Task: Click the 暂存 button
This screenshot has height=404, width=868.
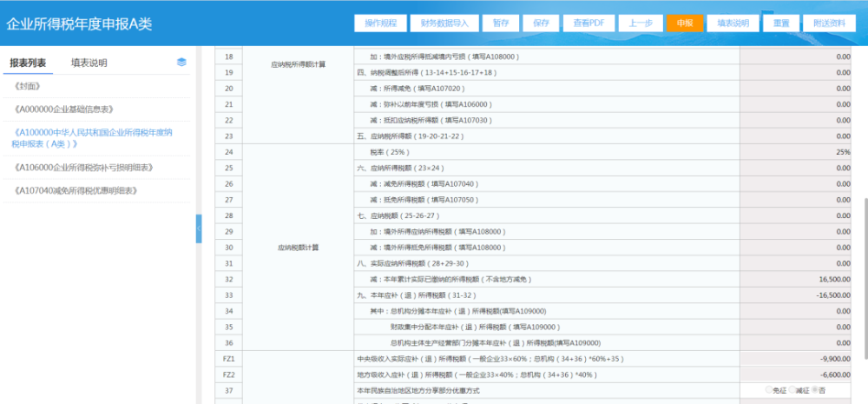Action: point(501,23)
